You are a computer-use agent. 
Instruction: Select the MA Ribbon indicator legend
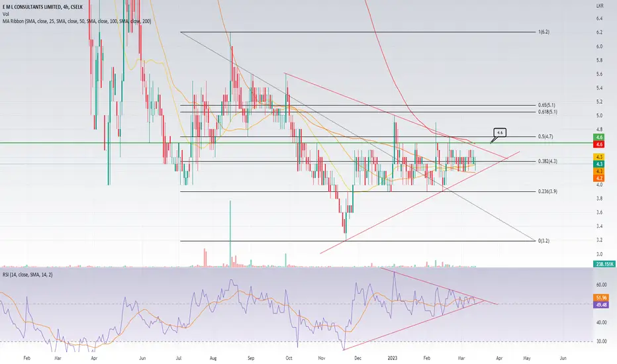[77, 21]
